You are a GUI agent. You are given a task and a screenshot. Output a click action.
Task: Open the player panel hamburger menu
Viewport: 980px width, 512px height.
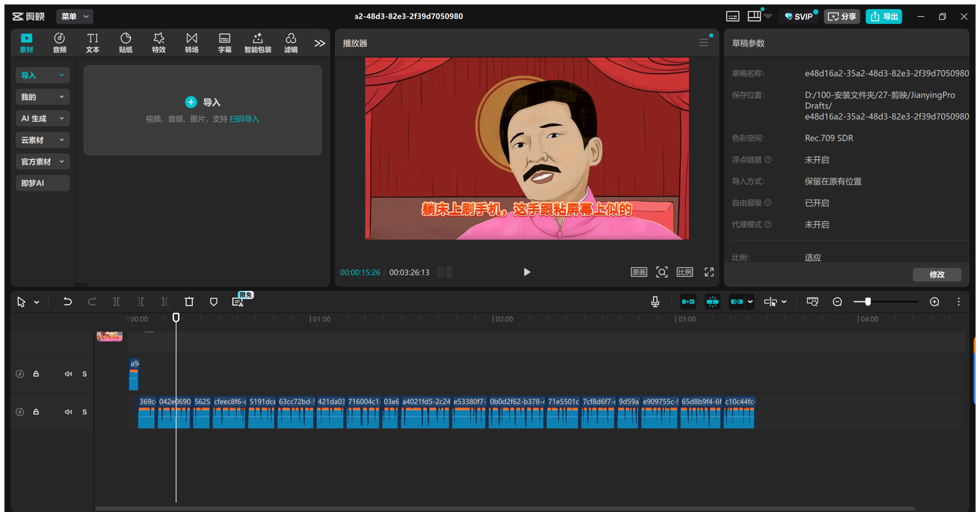tap(704, 42)
